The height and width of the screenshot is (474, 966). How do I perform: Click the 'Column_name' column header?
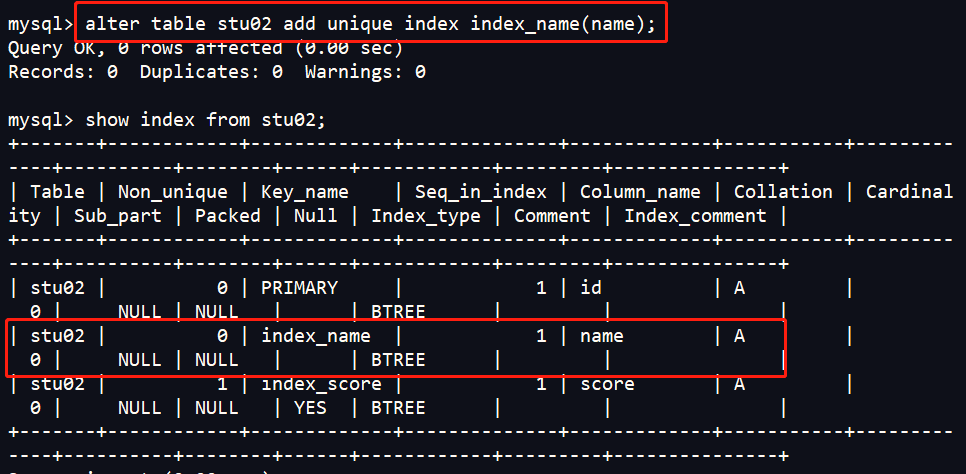pyautogui.click(x=640, y=192)
